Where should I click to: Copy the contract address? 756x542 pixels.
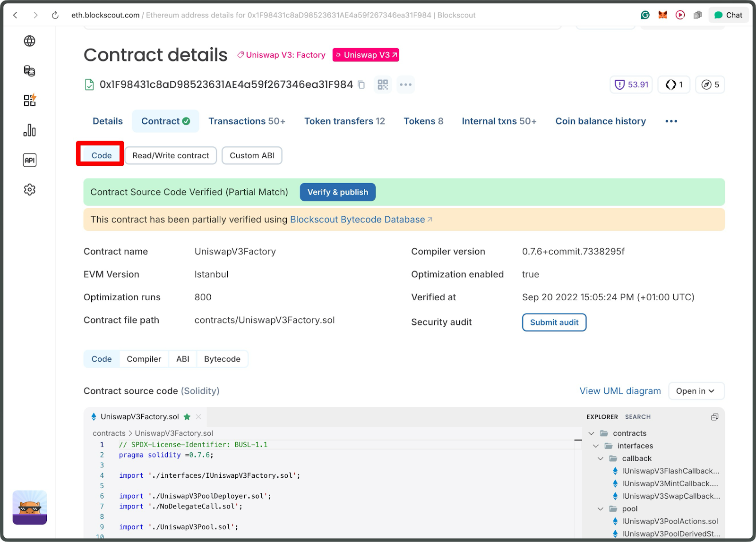pyautogui.click(x=361, y=85)
